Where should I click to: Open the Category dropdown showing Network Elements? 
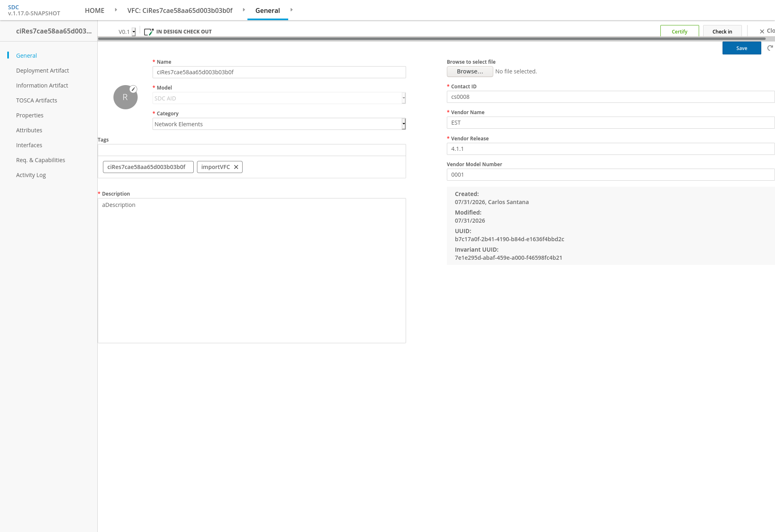pos(279,124)
